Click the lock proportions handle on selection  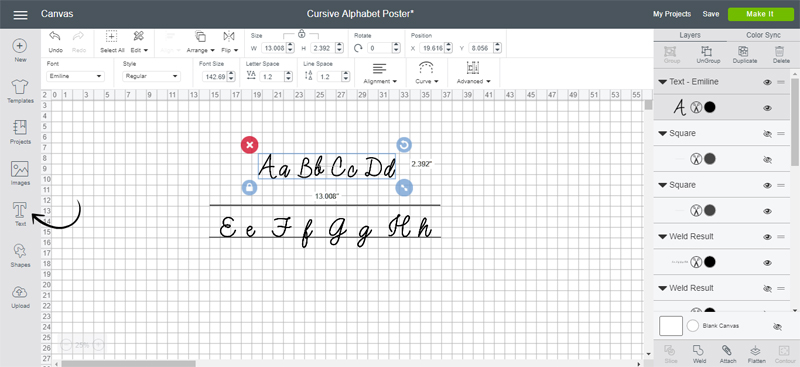(x=249, y=187)
